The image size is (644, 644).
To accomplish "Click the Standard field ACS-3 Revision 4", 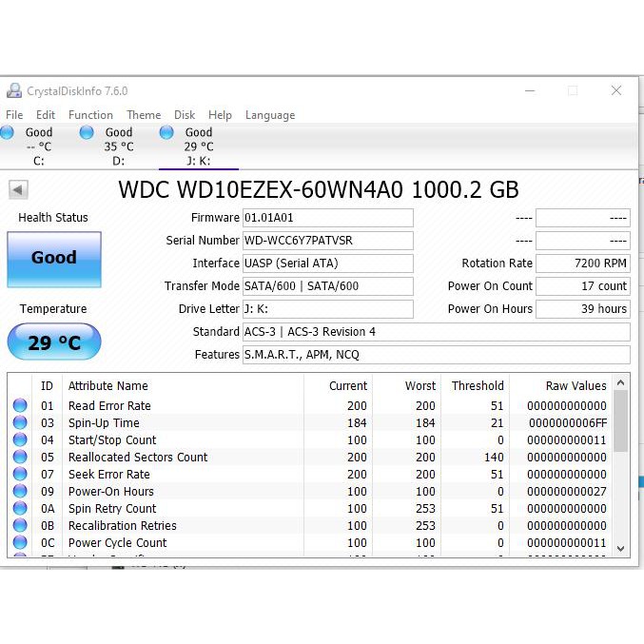I will pyautogui.click(x=437, y=332).
